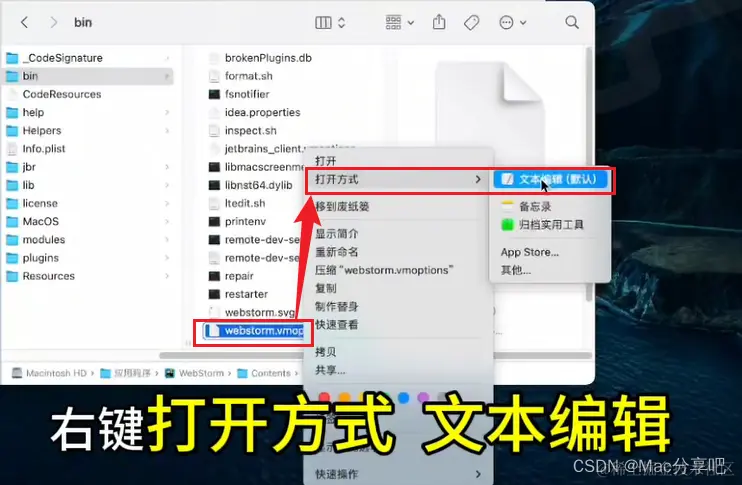Toggle the view switcher up-down arrows

(342, 22)
